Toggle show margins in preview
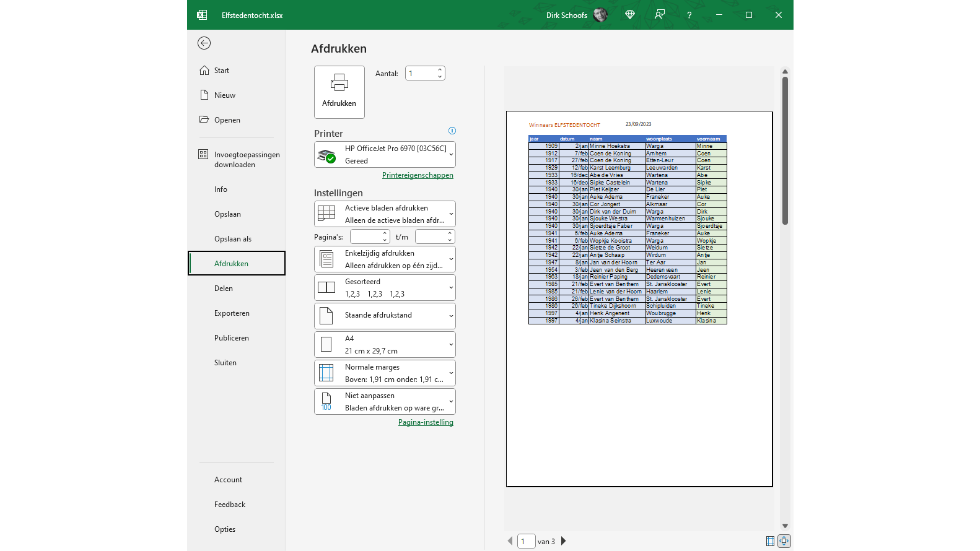 [x=770, y=541]
